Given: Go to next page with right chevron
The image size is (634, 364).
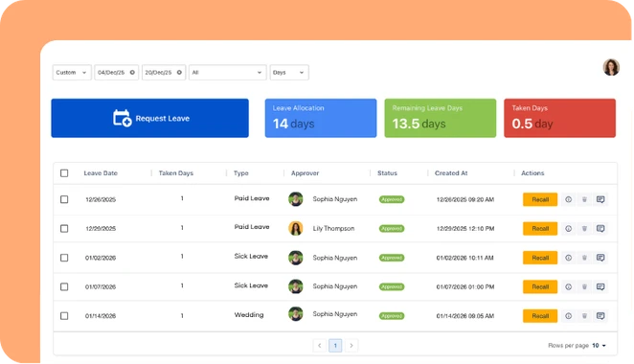Looking at the screenshot, I should tap(351, 346).
